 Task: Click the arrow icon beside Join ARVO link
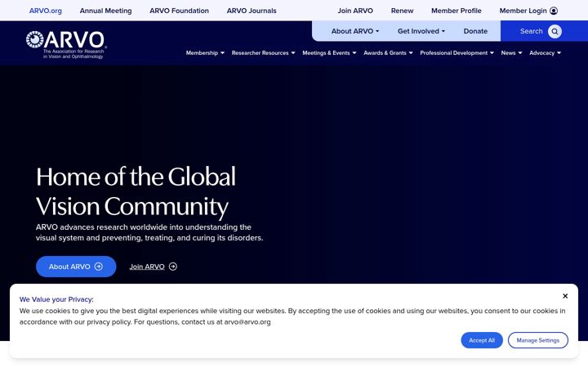[x=173, y=267]
